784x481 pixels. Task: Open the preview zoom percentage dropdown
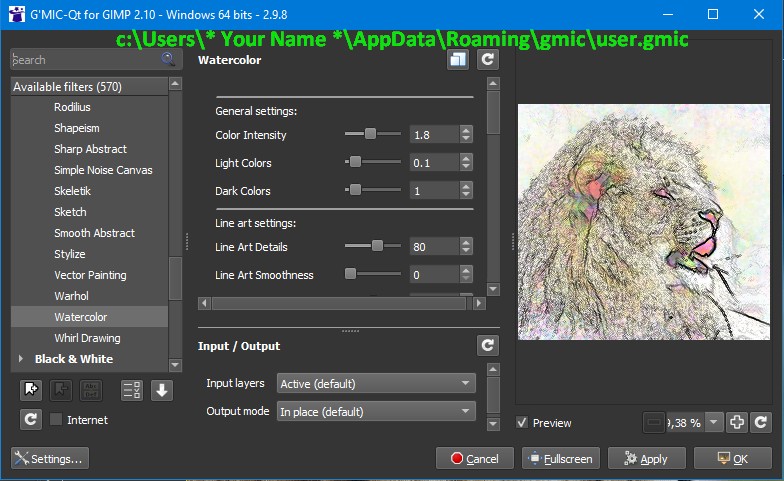point(714,422)
